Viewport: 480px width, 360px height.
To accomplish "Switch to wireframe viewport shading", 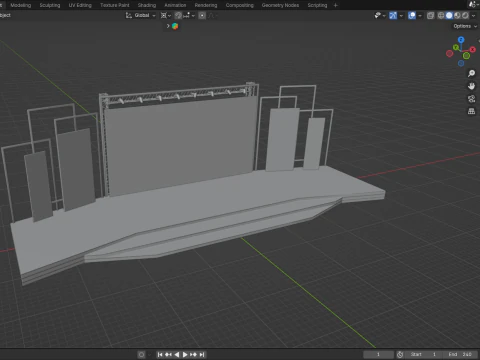I will click(x=441, y=15).
